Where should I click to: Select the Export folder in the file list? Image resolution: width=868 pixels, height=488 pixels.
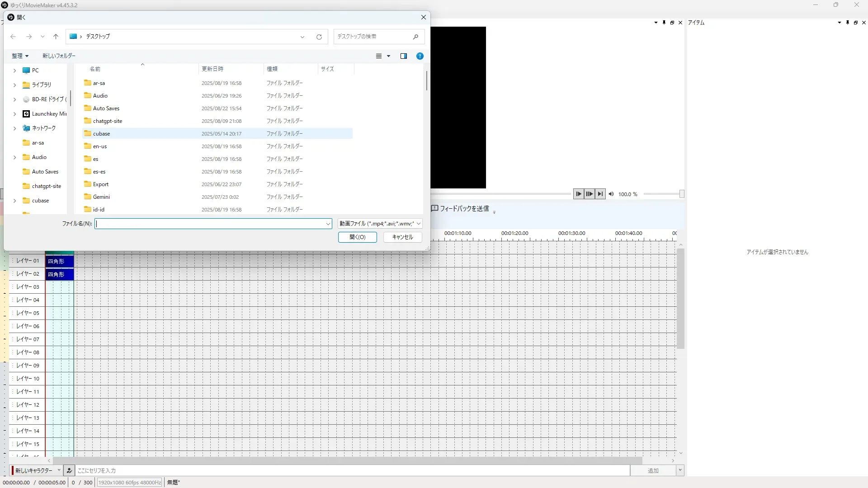click(101, 184)
